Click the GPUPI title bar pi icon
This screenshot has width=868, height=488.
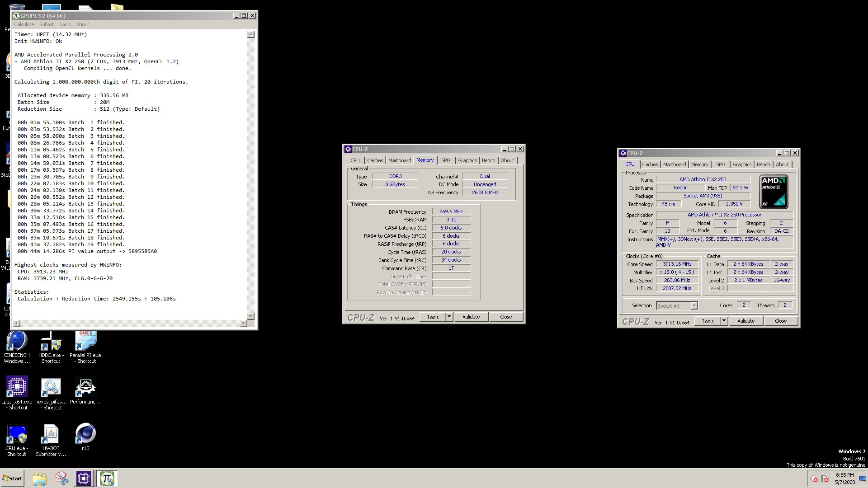pos(16,16)
